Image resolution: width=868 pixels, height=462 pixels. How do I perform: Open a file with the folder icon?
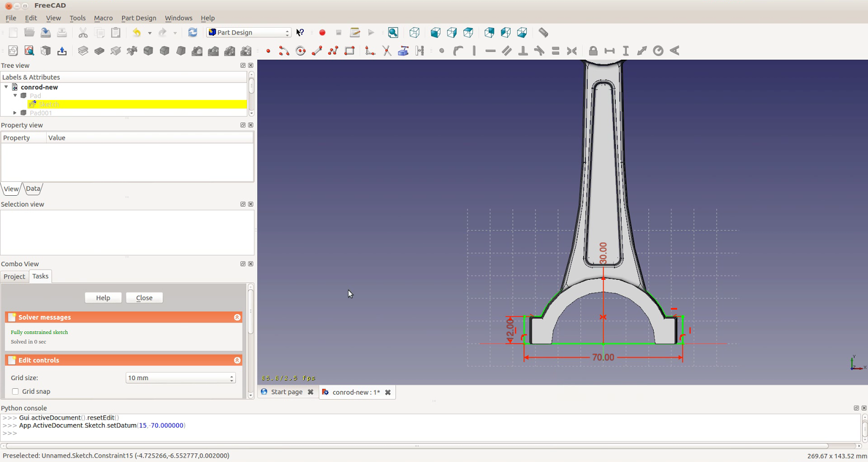(29, 33)
